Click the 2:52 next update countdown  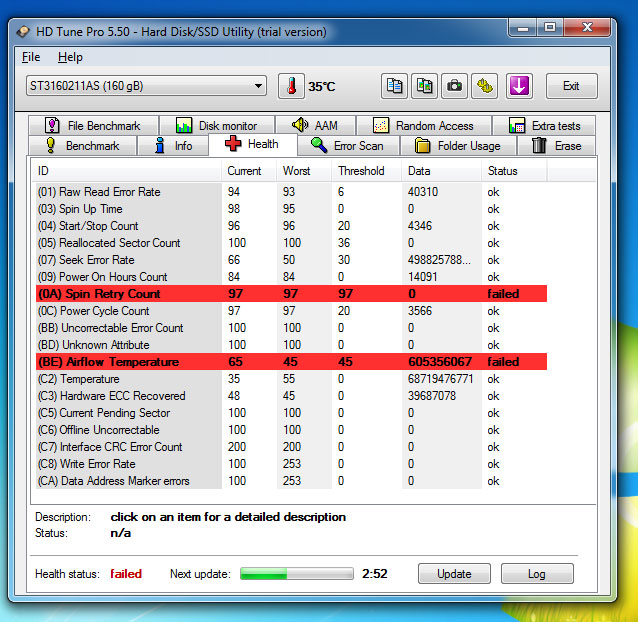coord(375,574)
